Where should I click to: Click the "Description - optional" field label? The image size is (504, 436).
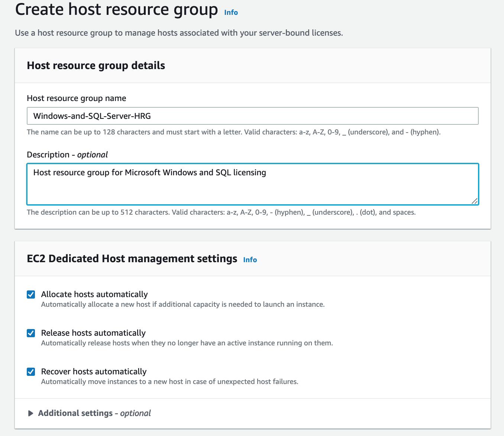click(x=67, y=155)
